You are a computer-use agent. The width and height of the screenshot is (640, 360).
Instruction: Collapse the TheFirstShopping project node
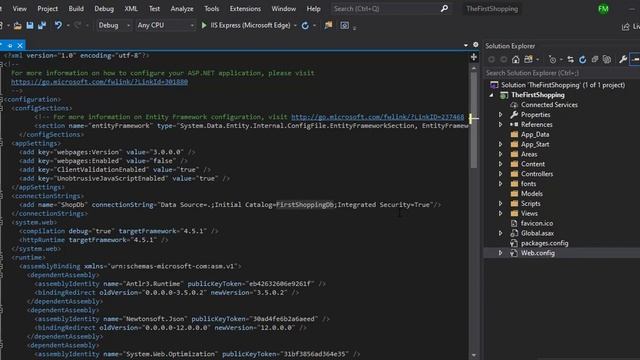click(x=491, y=95)
